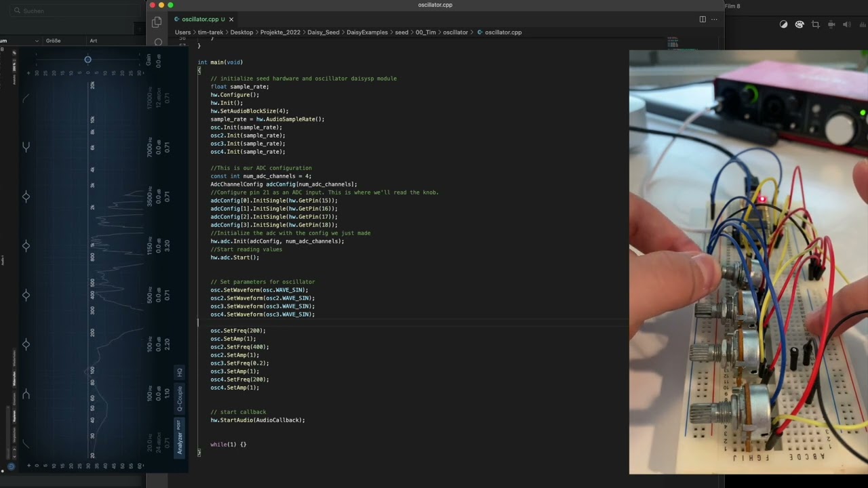868x488 pixels.
Task: Toggle the HQ mode button
Action: [180, 373]
